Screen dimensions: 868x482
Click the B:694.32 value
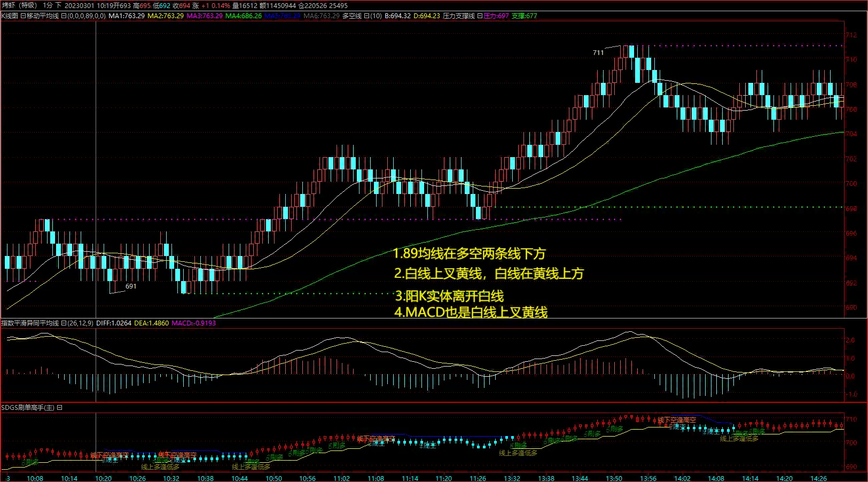(x=397, y=16)
